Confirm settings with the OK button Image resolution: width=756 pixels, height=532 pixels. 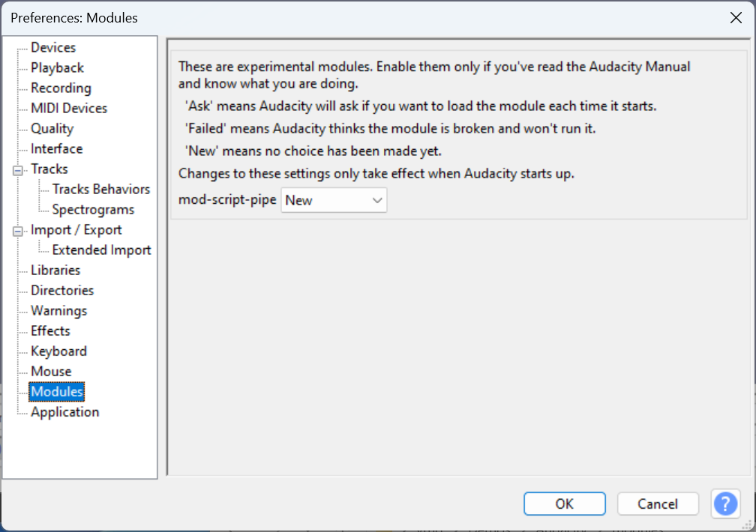point(564,504)
